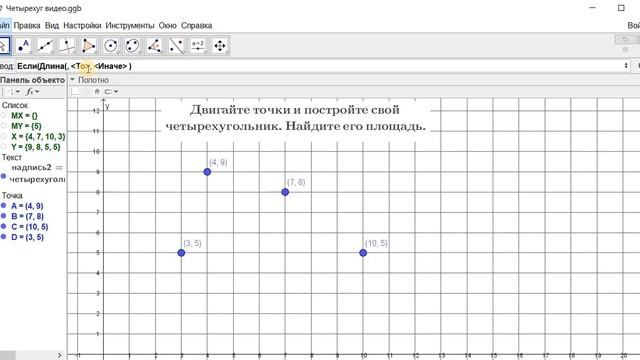Image resolution: width=640 pixels, height=360 pixels.
Task: Open the Вид menu
Action: pos(52,25)
